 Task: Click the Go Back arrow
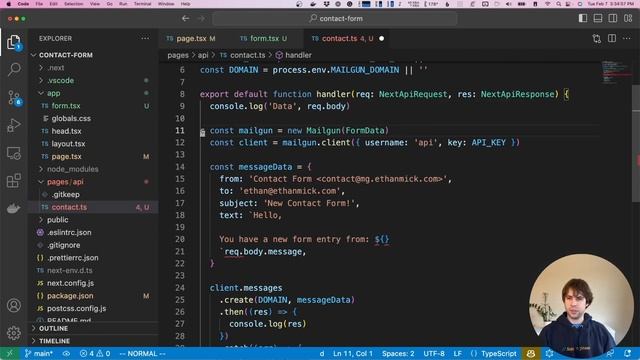click(185, 18)
